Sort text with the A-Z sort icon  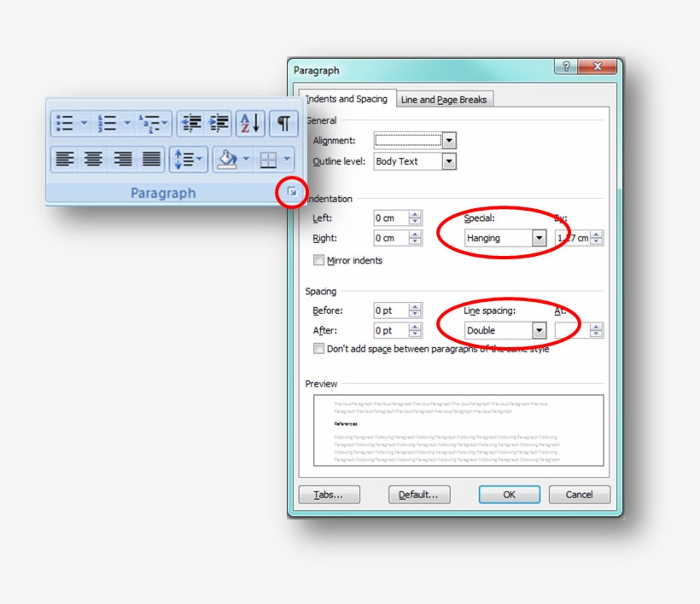(x=250, y=123)
